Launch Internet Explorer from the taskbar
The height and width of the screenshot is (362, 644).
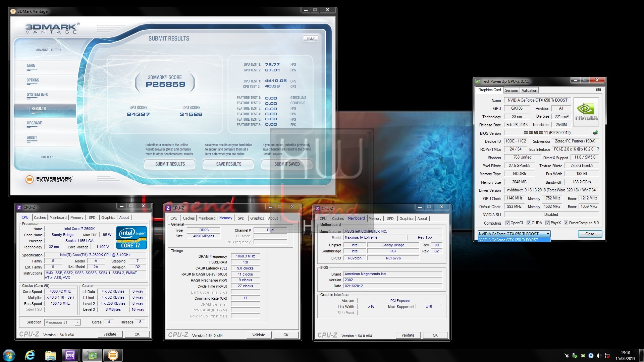point(30,355)
